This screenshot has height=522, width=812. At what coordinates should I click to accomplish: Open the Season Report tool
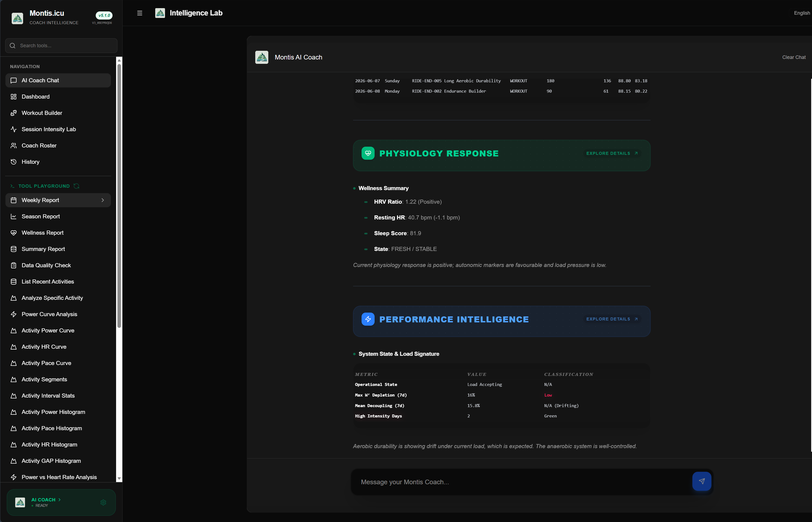tap(58, 216)
